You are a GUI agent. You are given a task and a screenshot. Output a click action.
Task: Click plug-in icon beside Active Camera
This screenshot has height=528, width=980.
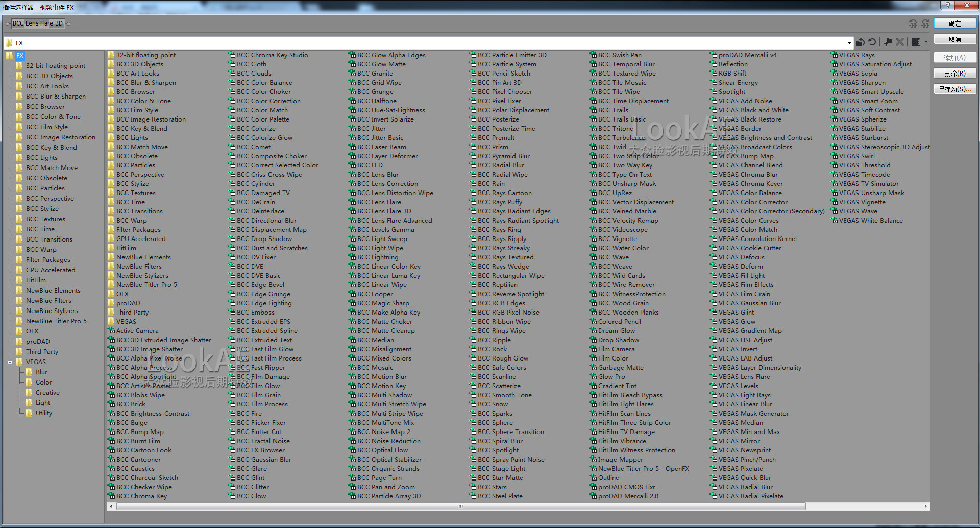pyautogui.click(x=111, y=331)
